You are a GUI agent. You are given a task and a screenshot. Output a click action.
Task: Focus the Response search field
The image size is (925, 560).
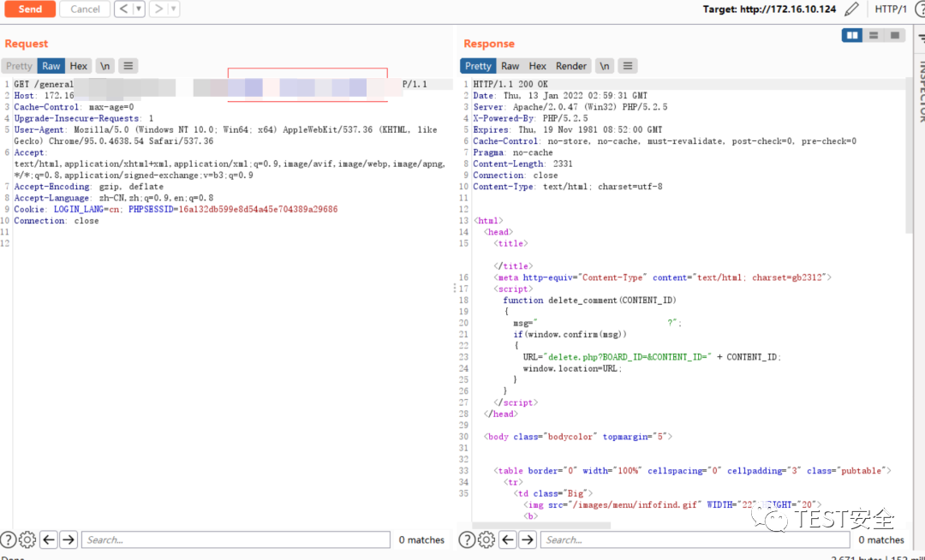click(695, 539)
